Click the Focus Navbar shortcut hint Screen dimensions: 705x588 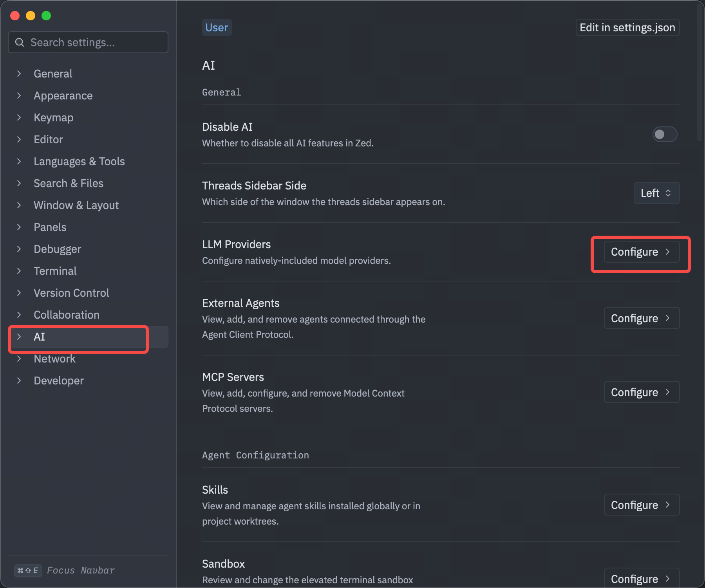pos(65,570)
